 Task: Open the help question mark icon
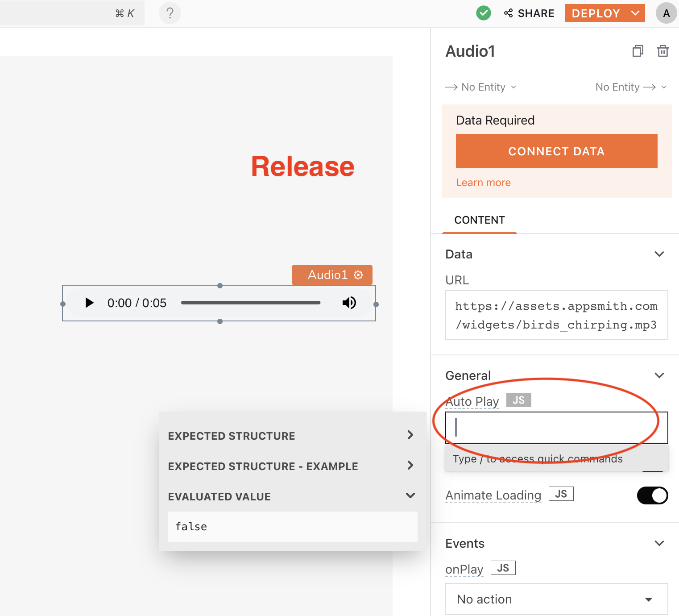(x=170, y=13)
